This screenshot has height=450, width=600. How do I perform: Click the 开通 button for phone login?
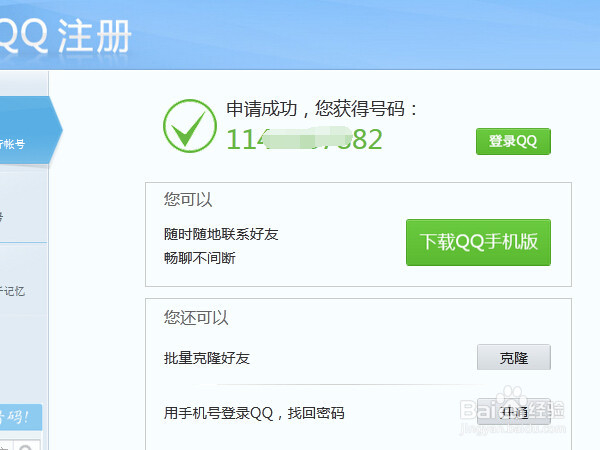(x=513, y=411)
